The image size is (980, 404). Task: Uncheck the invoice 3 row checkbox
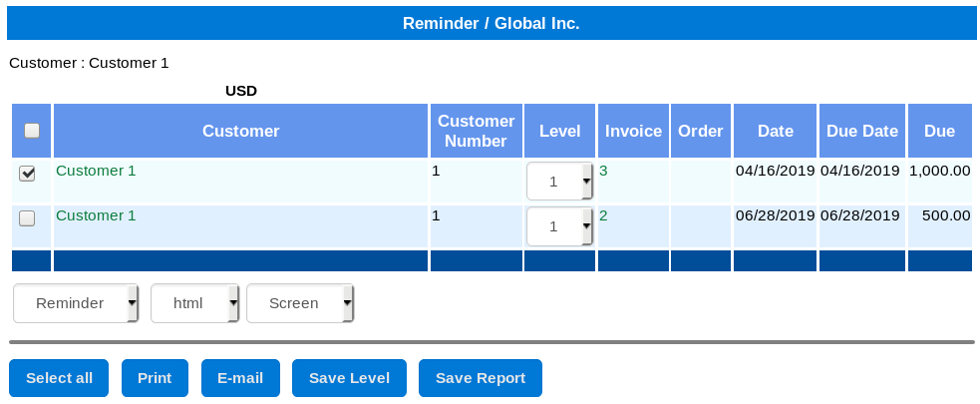click(27, 174)
